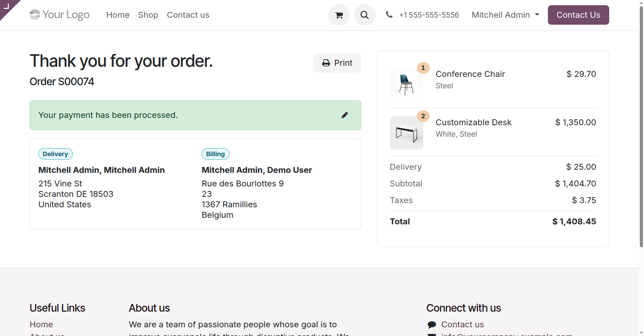Go to the Home menu item
This screenshot has height=336, width=644.
pos(118,15)
